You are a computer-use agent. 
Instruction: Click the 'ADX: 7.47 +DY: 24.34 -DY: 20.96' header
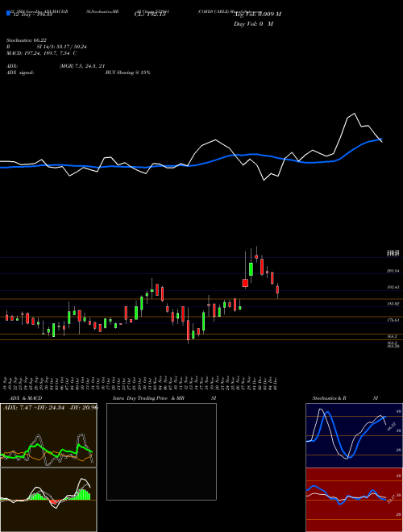point(50,407)
